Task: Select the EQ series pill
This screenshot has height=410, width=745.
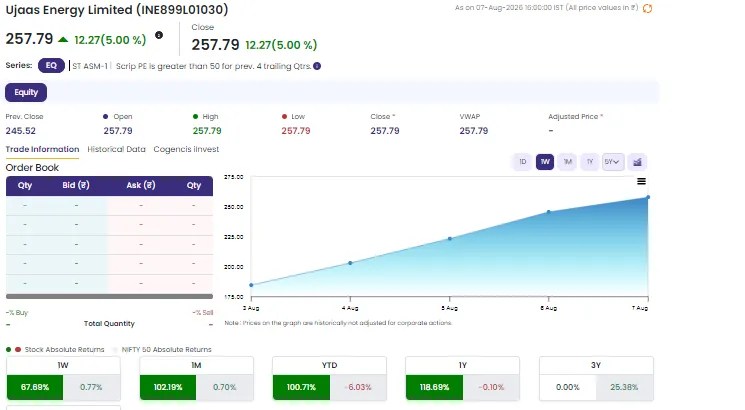Action: tap(51, 66)
